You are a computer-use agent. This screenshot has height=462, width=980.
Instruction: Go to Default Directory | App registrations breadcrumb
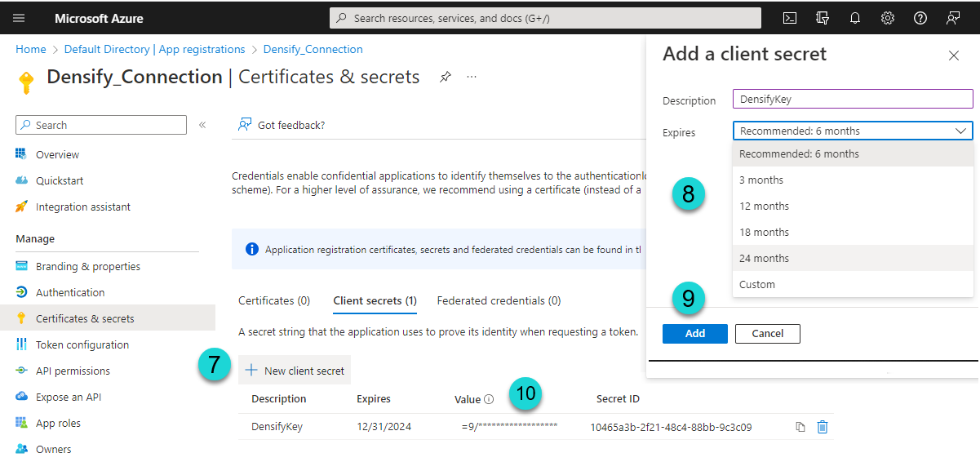pyautogui.click(x=154, y=49)
